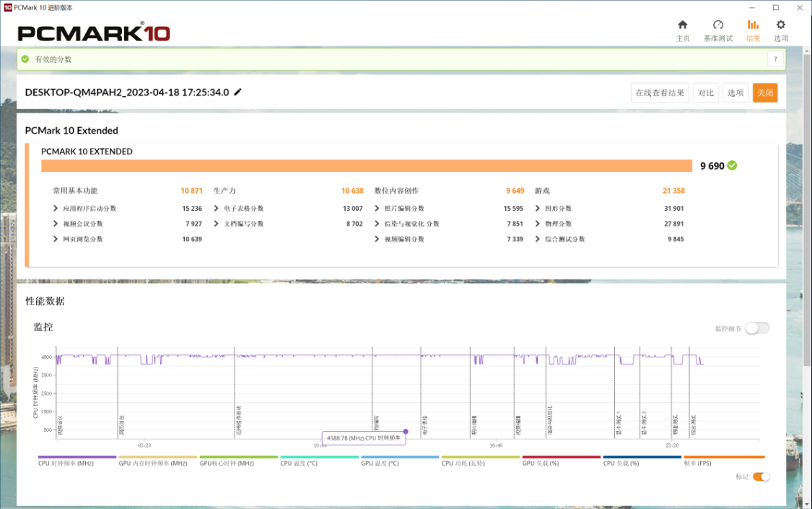Select CPU 时钟频率 (MHz) legend swatch
This screenshot has height=509, width=812.
(77, 457)
